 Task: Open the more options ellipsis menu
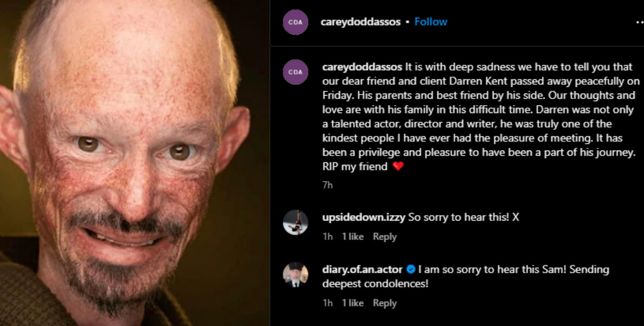point(640,22)
